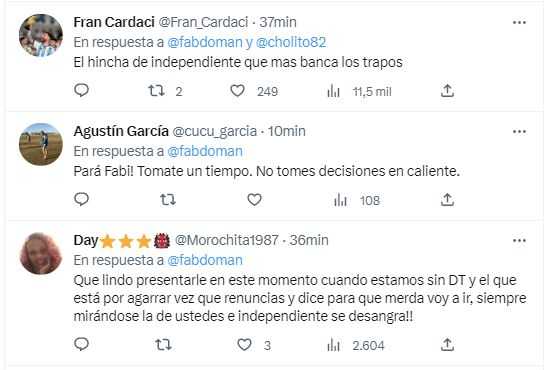Screen dimensions: 552x370
Task: Reply to Fran Cardaci's tweet
Action: pyautogui.click(x=81, y=91)
